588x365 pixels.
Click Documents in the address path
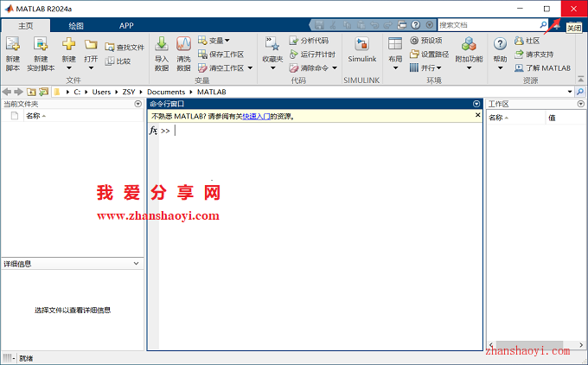[166, 92]
